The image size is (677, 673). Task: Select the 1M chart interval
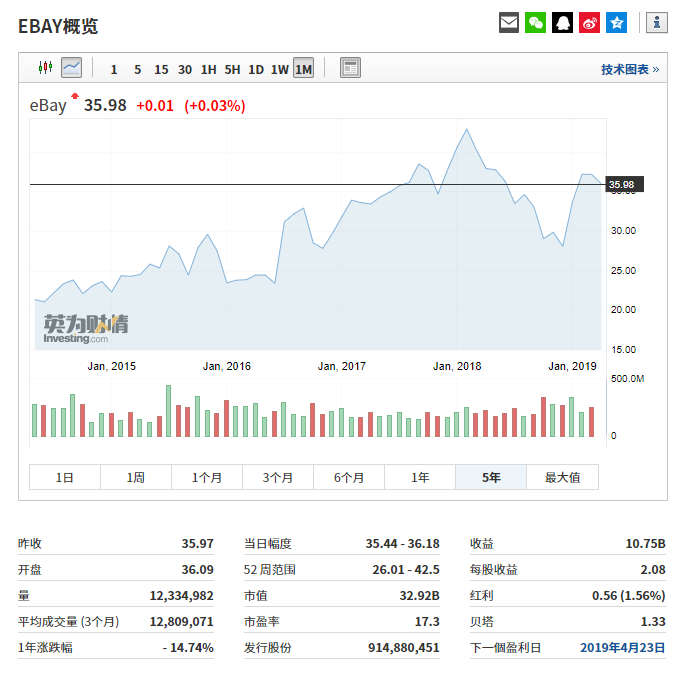(x=304, y=68)
